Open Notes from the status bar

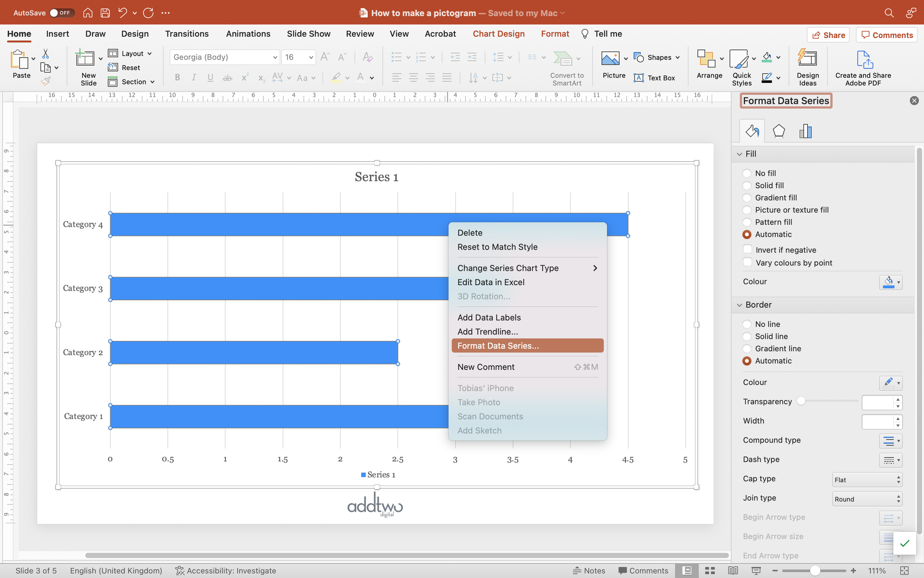click(x=589, y=570)
